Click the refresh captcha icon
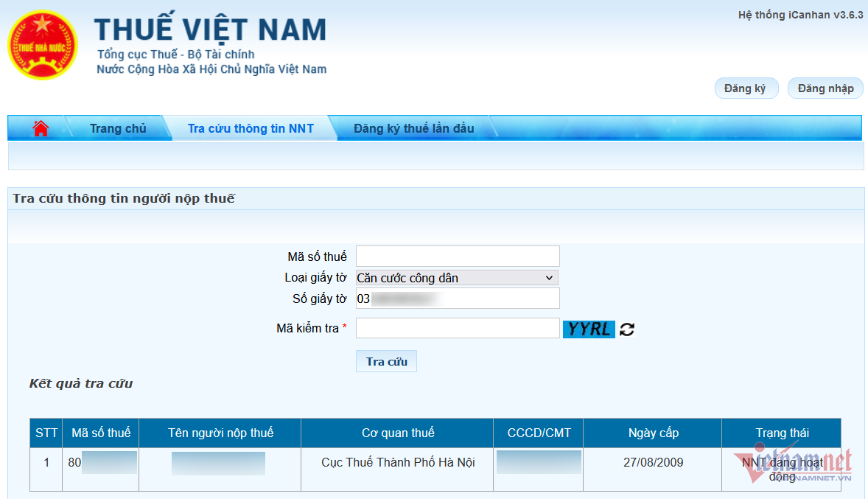Image resolution: width=868 pixels, height=499 pixels. click(627, 329)
